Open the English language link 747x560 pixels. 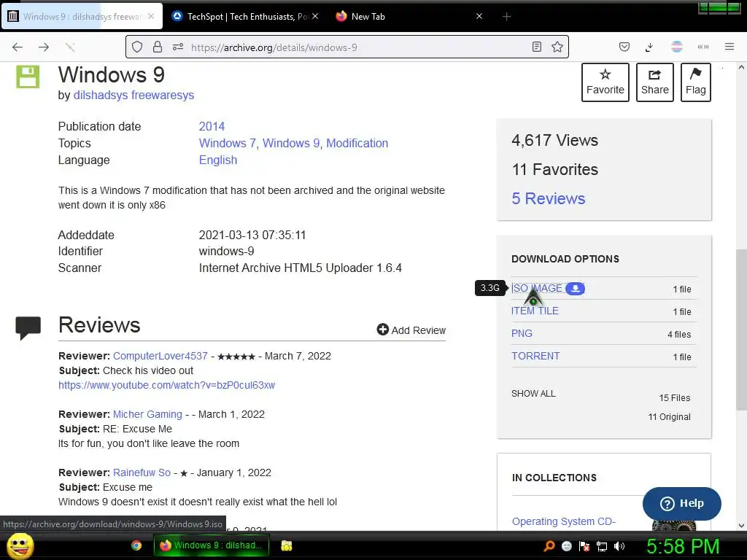(217, 160)
